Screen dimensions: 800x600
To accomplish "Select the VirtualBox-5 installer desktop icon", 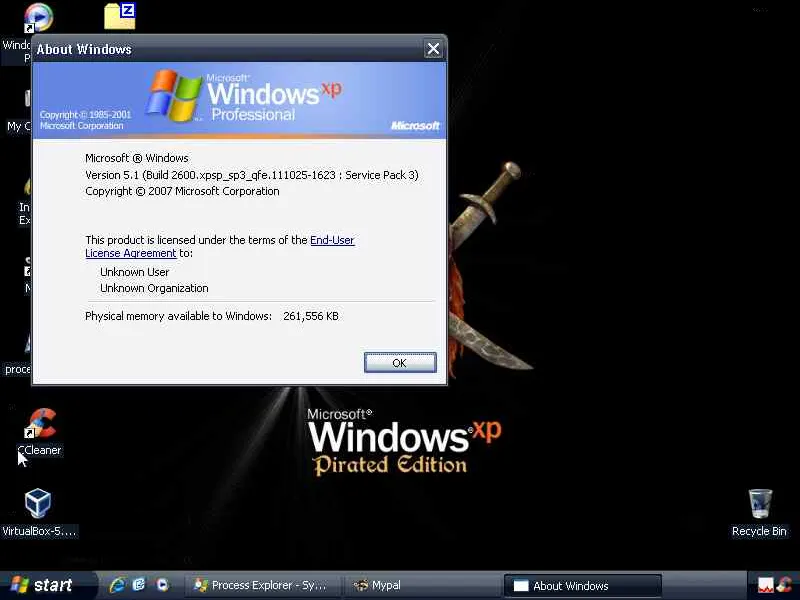I will [39, 512].
